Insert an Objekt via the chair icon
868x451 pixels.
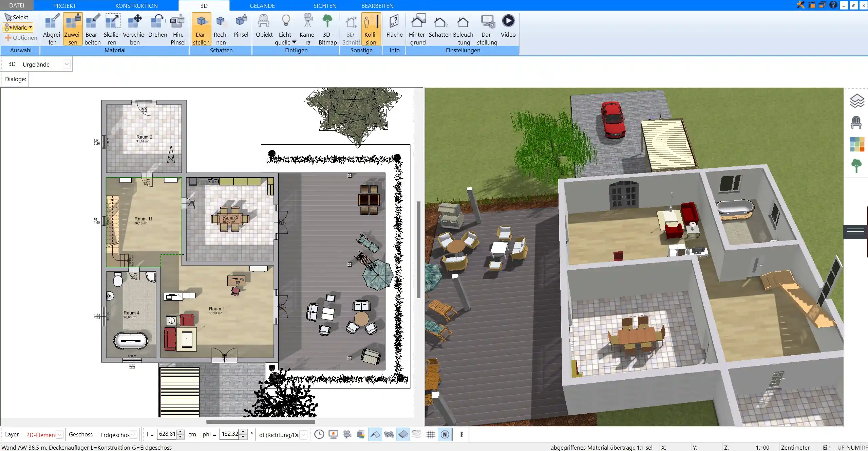[x=264, y=26]
